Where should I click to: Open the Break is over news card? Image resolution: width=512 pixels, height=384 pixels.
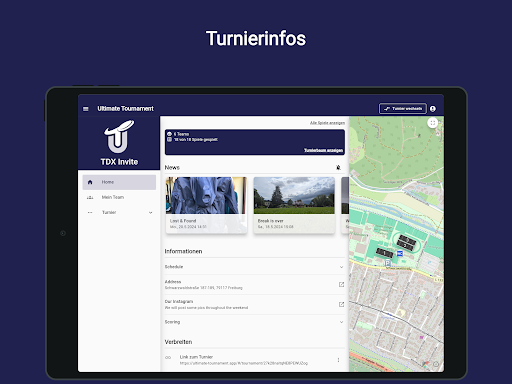tap(294, 205)
